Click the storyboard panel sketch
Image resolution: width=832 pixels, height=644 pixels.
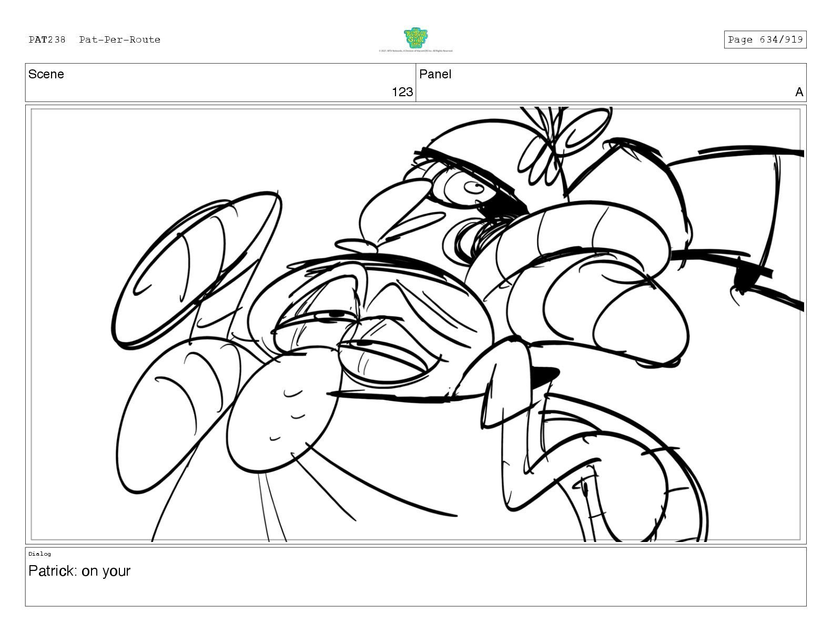click(415, 324)
